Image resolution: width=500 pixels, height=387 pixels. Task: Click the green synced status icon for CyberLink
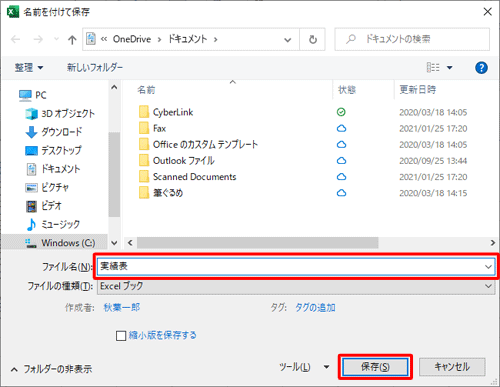tap(341, 112)
